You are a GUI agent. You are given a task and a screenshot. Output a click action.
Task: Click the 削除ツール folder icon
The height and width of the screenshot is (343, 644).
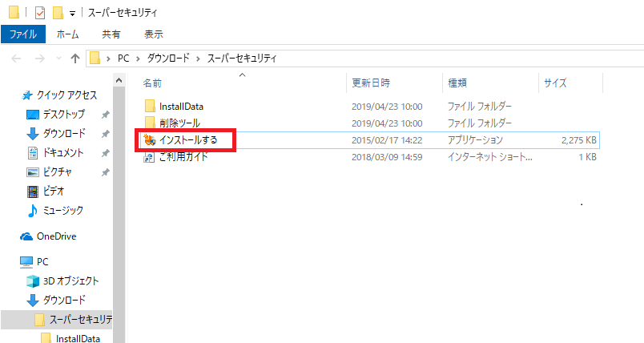pyautogui.click(x=149, y=123)
